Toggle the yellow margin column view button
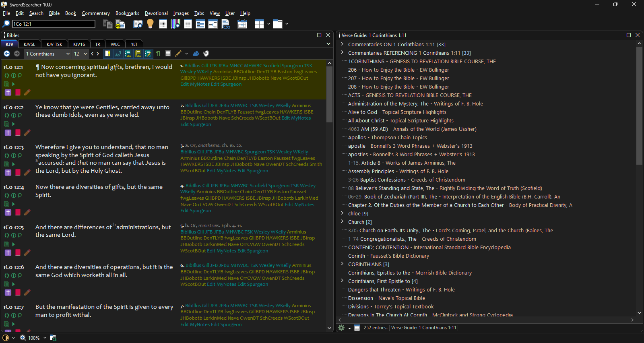The image size is (644, 343). (108, 54)
